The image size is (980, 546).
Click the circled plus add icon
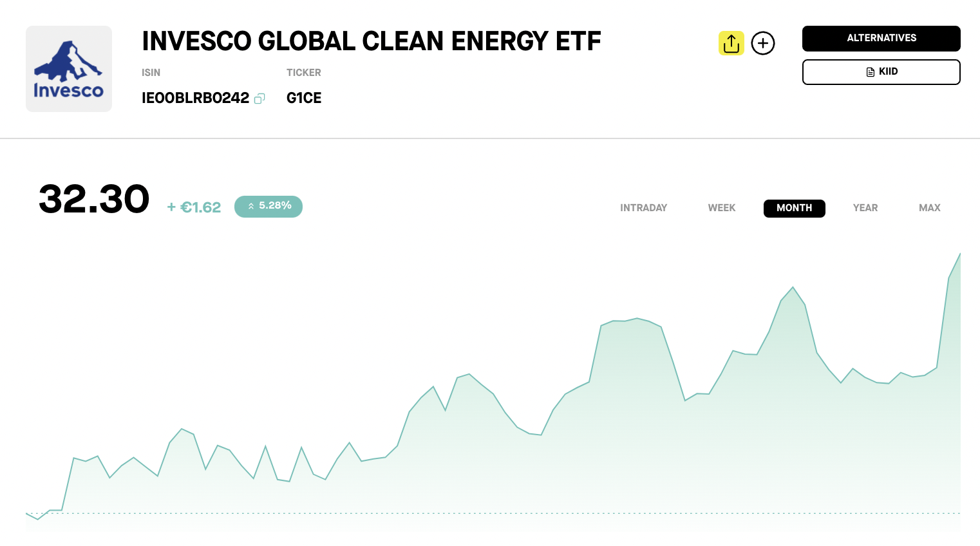763,43
